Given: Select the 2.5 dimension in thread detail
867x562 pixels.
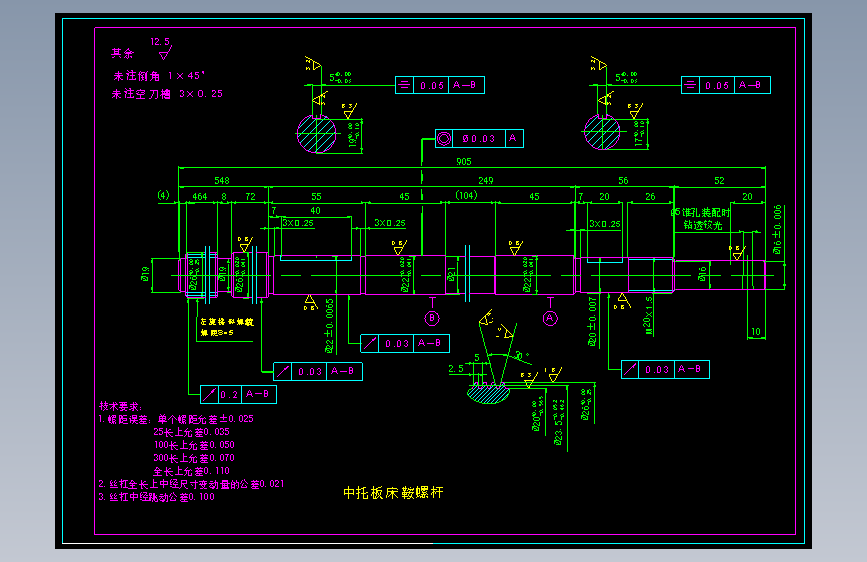Looking at the screenshot, I should (456, 368).
